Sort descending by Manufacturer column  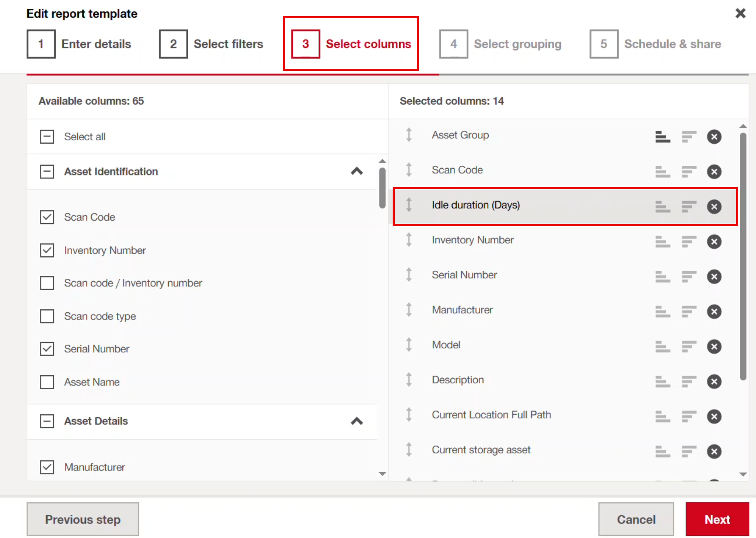[689, 311]
